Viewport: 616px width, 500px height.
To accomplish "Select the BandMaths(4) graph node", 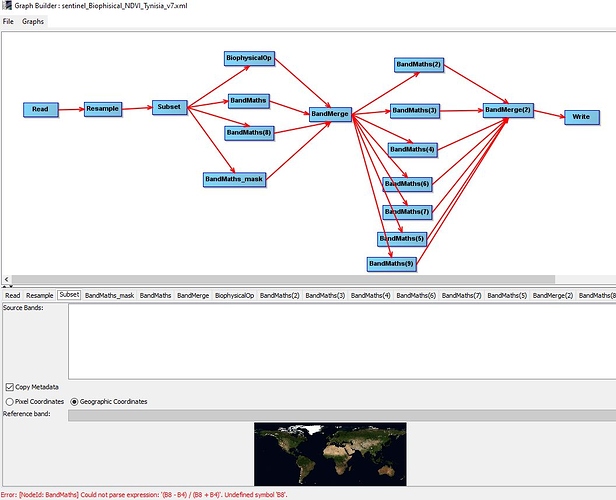I will coord(412,150).
